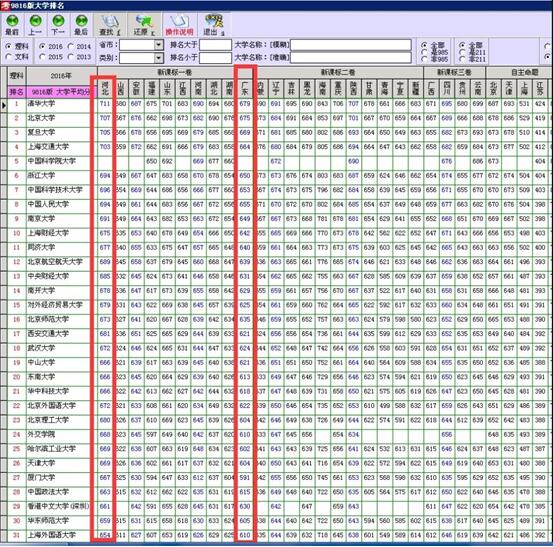Image resolution: width=553 pixels, height=547 pixels.
Task: Click the 排名大于 input field
Action: point(215,45)
